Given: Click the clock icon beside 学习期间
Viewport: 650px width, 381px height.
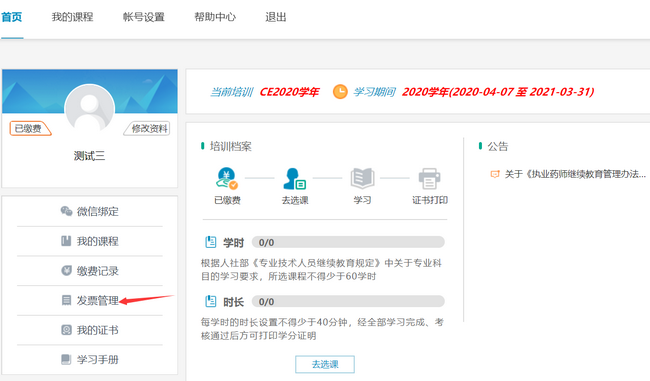Looking at the screenshot, I should [340, 92].
